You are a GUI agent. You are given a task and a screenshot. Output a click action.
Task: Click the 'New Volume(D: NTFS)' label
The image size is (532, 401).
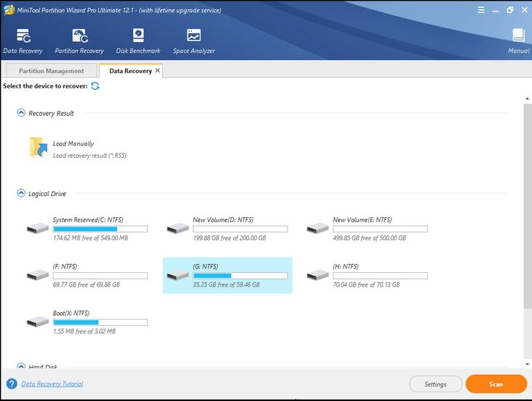(x=223, y=220)
